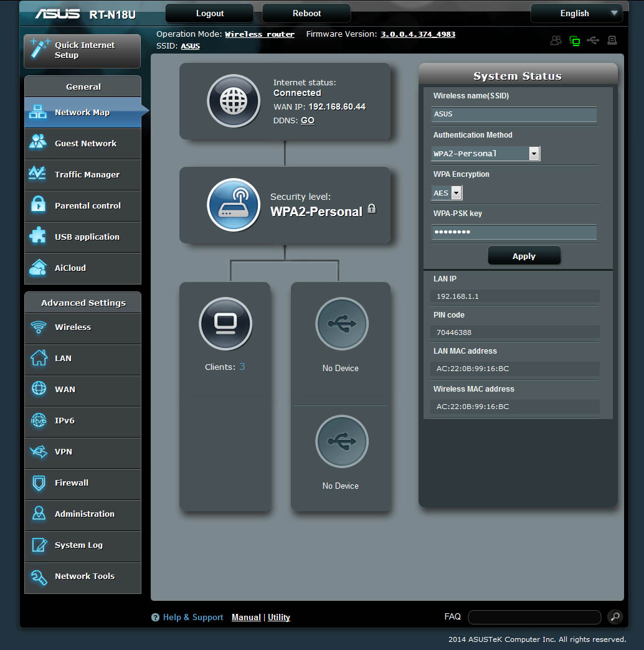
Task: Click the clients count number 3
Action: tap(242, 367)
